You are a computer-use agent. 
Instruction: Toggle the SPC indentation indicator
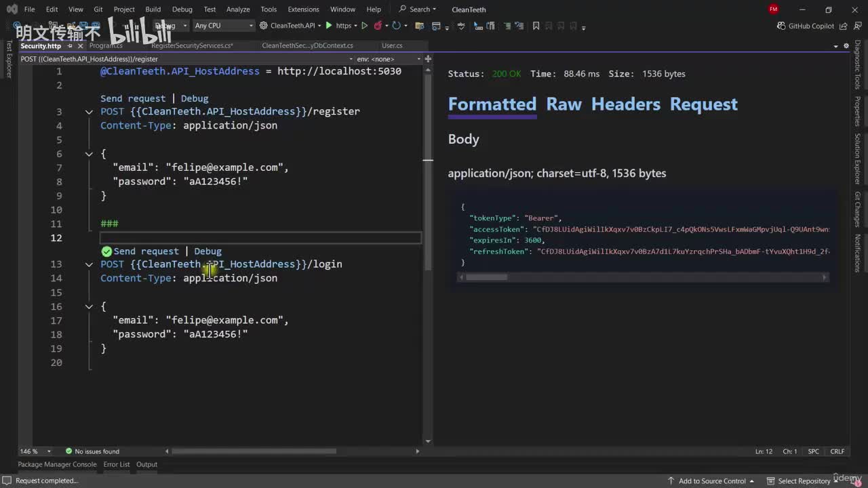point(813,451)
